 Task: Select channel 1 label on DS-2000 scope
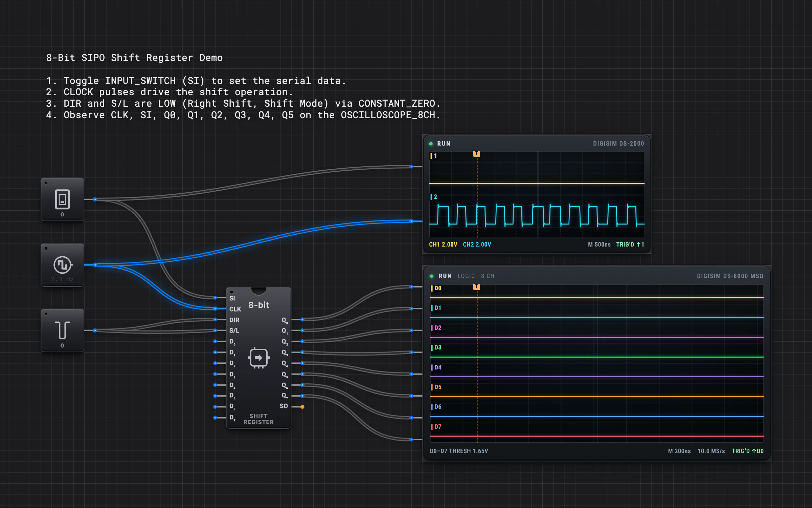(x=434, y=156)
